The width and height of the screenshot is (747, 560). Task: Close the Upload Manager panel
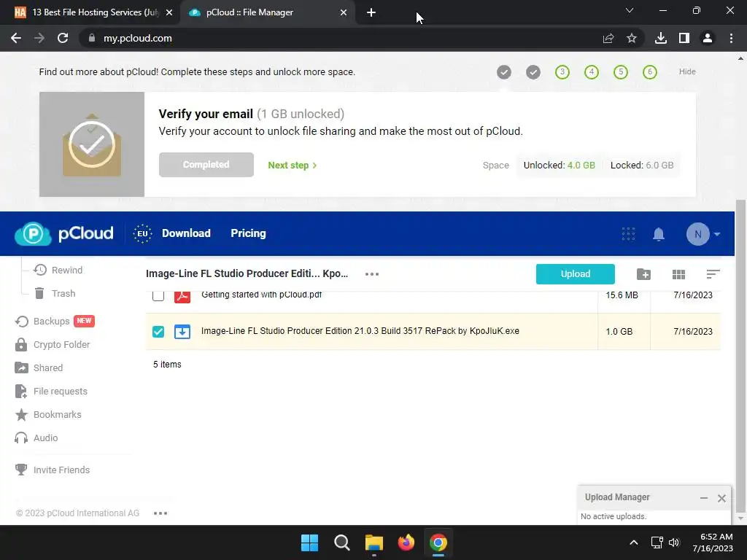tap(721, 498)
